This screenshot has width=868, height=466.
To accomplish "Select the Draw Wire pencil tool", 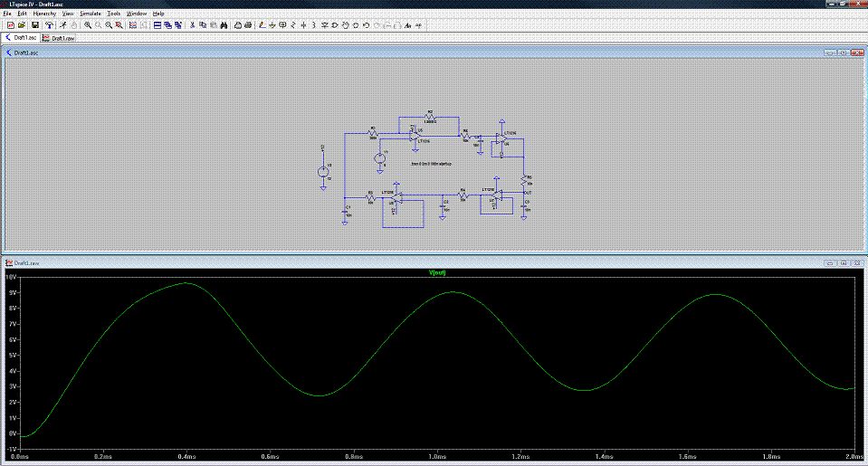I will [261, 25].
